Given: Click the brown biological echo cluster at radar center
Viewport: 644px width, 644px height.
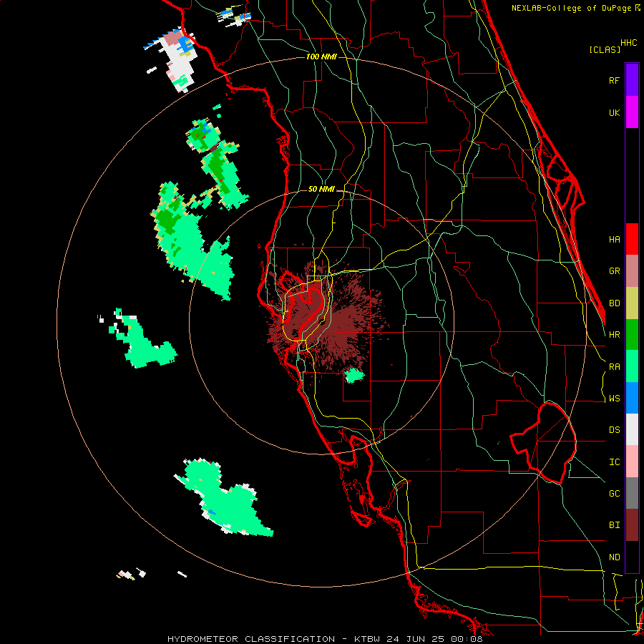Looking at the screenshot, I should (326, 318).
